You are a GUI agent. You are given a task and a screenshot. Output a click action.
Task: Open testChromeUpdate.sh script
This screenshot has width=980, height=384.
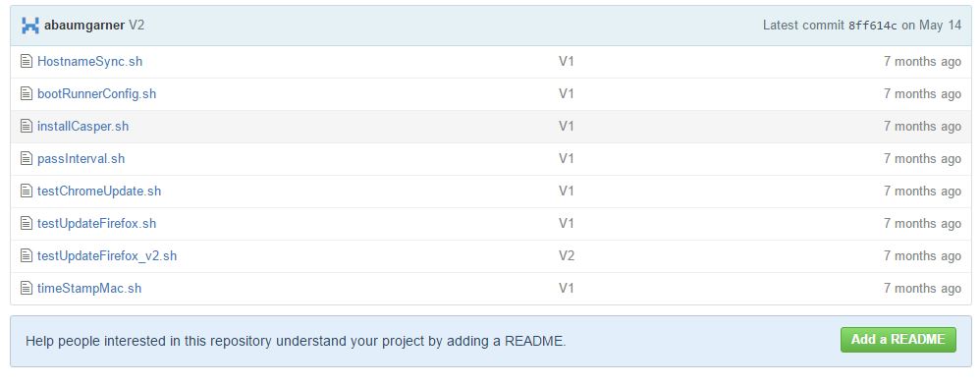click(99, 192)
